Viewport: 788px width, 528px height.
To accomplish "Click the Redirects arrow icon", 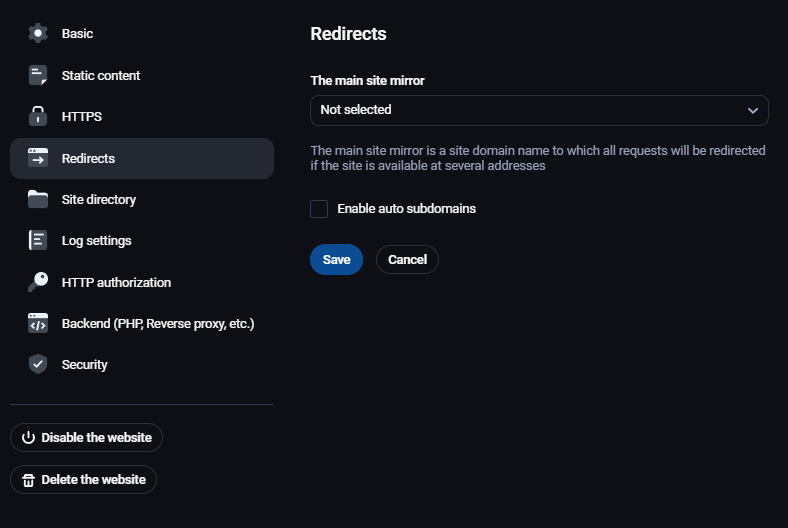I will click(x=38, y=158).
